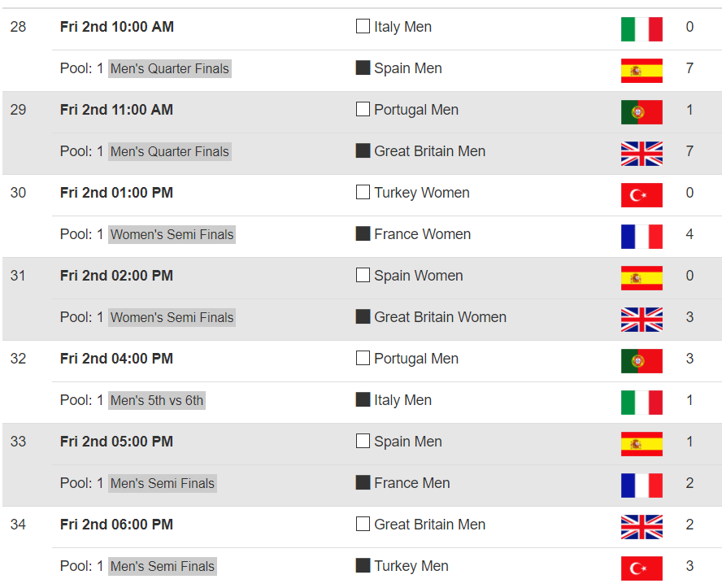
Task: Click the Italy flag in match 28
Action: coord(642,29)
